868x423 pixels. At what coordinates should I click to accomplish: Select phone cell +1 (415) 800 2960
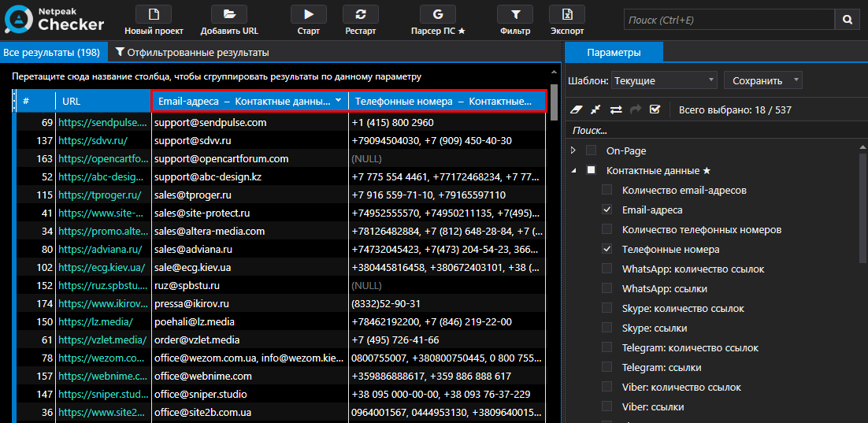[x=447, y=122]
